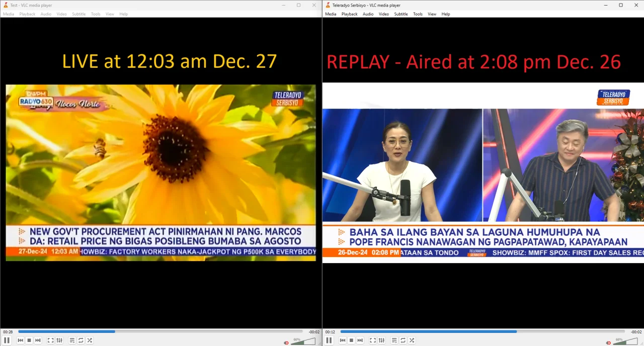
Task: Minimize the Teleradyo Serbisyo VLC window
Action: (x=606, y=5)
